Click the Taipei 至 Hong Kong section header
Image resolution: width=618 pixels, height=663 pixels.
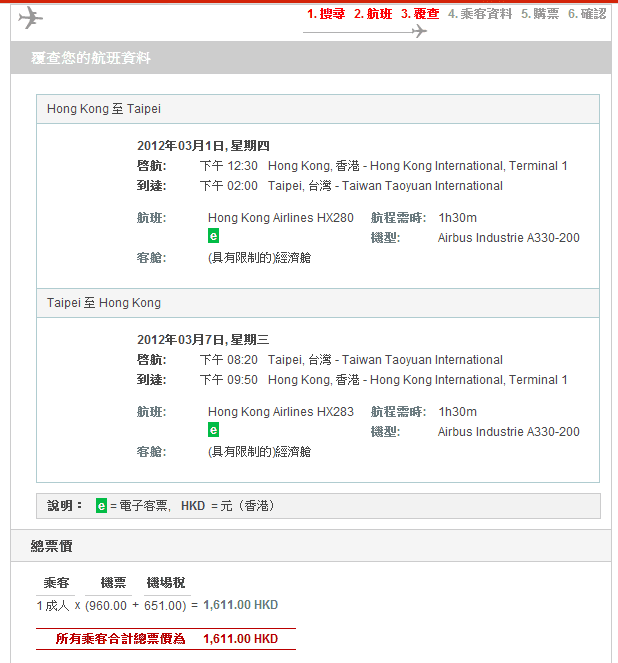click(104, 303)
